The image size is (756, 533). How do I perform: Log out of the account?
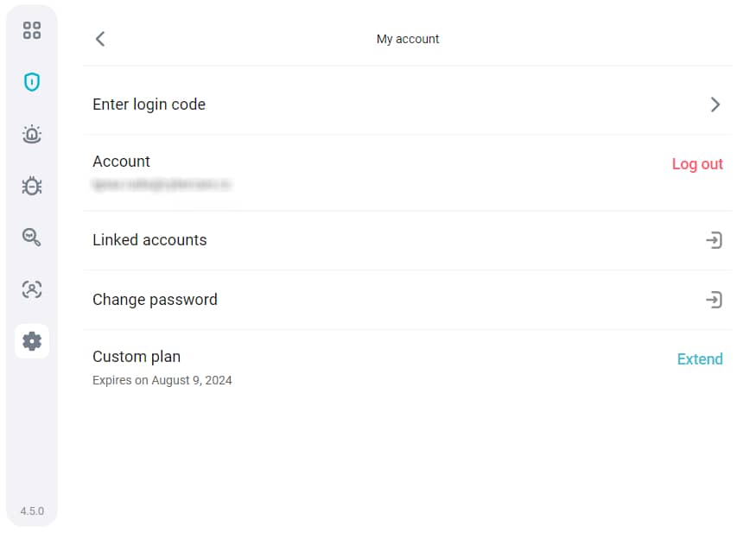(x=697, y=164)
